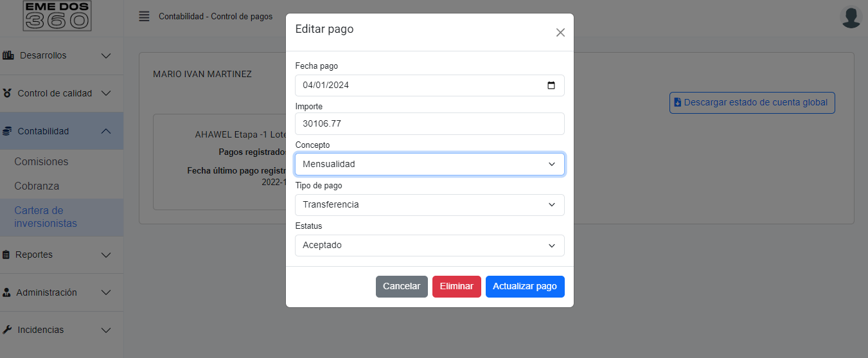Close the Editar pago dialog with X

tap(560, 33)
